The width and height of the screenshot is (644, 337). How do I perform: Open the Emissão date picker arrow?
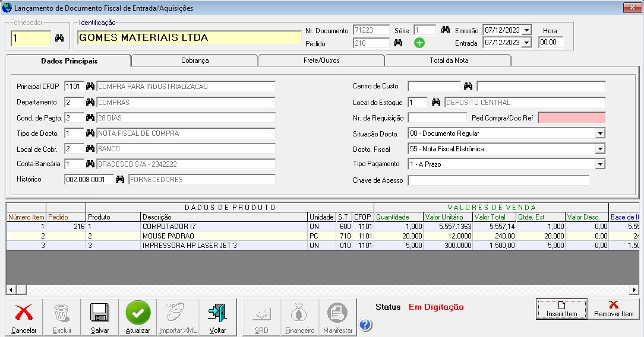click(526, 30)
